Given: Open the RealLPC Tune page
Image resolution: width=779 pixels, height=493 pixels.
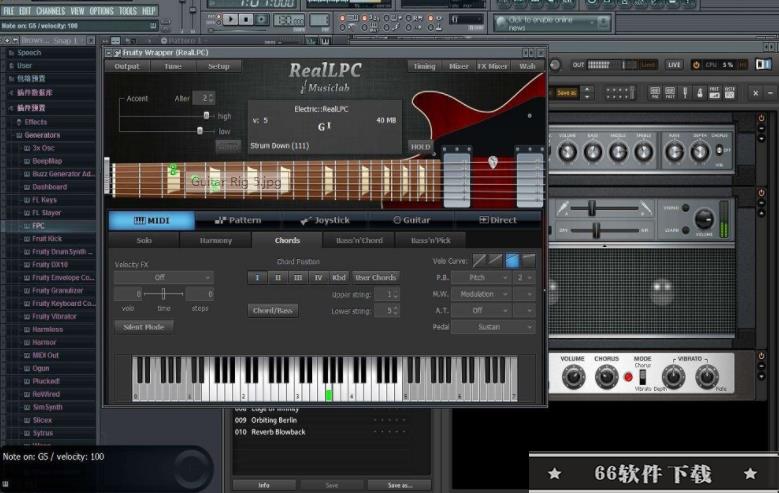Looking at the screenshot, I should [x=172, y=66].
